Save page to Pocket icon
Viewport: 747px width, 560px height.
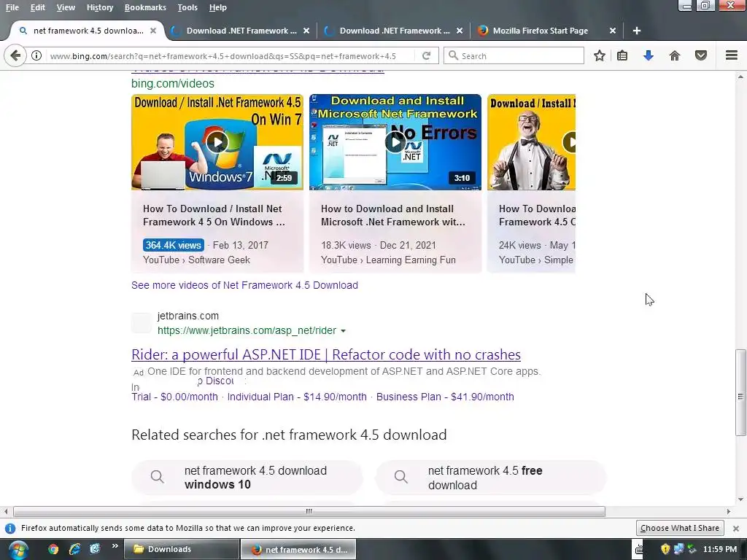click(701, 55)
